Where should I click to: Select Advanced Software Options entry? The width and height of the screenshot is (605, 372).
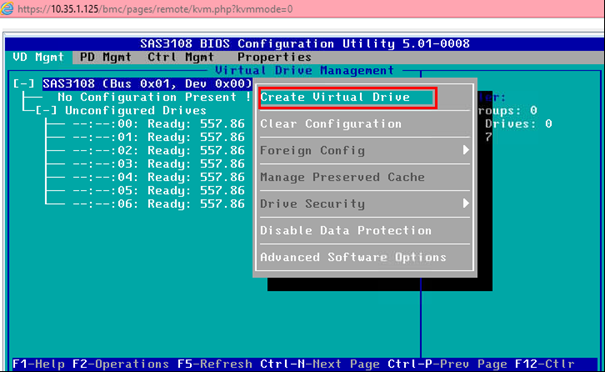(353, 257)
